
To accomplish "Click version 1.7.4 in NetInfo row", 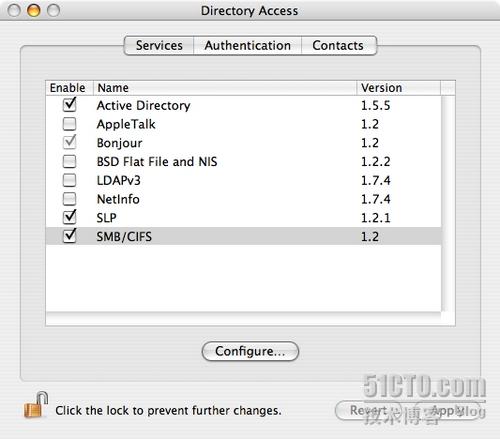I will [375, 199].
